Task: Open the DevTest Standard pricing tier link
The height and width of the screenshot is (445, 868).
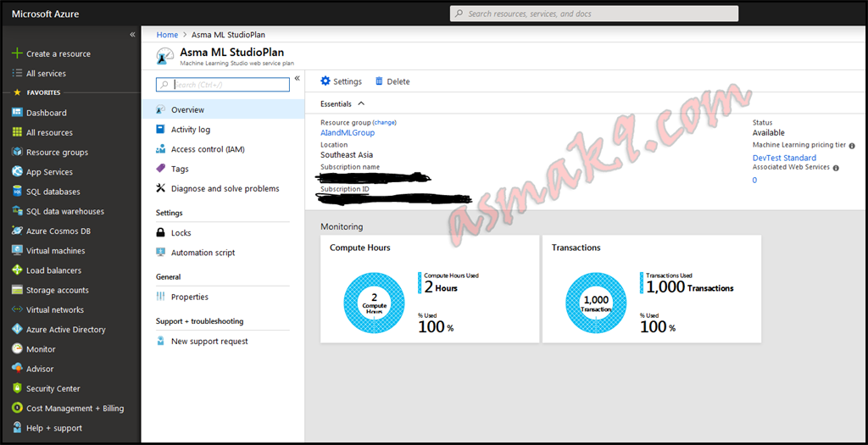Action: [784, 158]
